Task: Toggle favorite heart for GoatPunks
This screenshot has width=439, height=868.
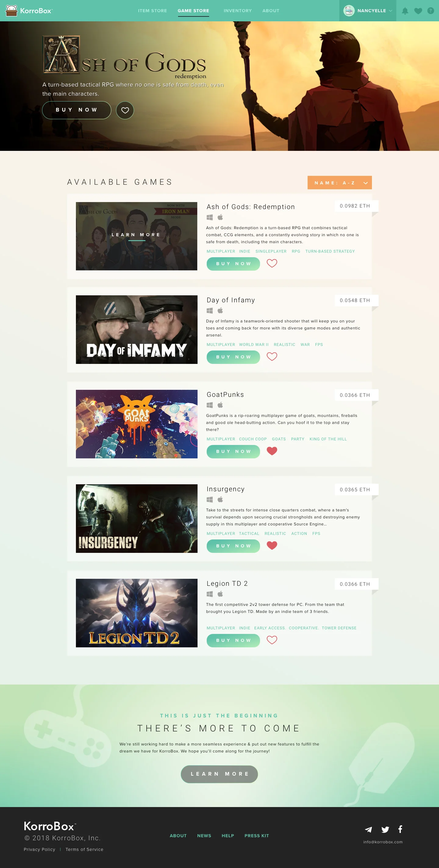Action: coord(272,451)
